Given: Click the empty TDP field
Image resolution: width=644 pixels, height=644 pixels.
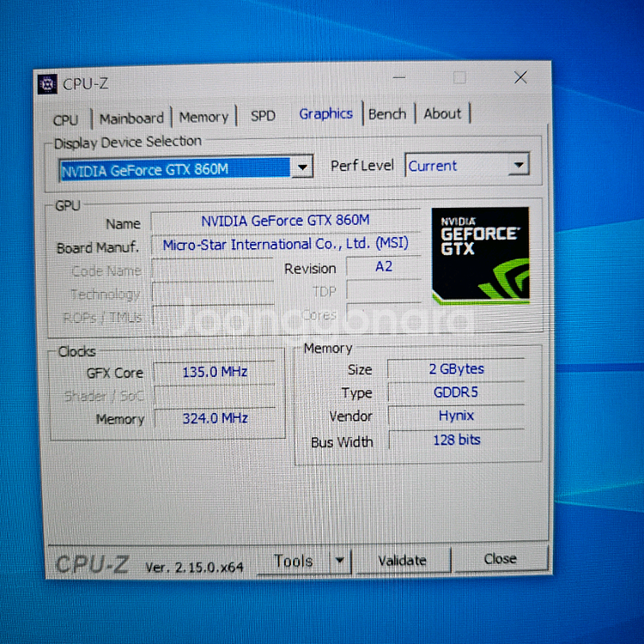Looking at the screenshot, I should point(384,290).
